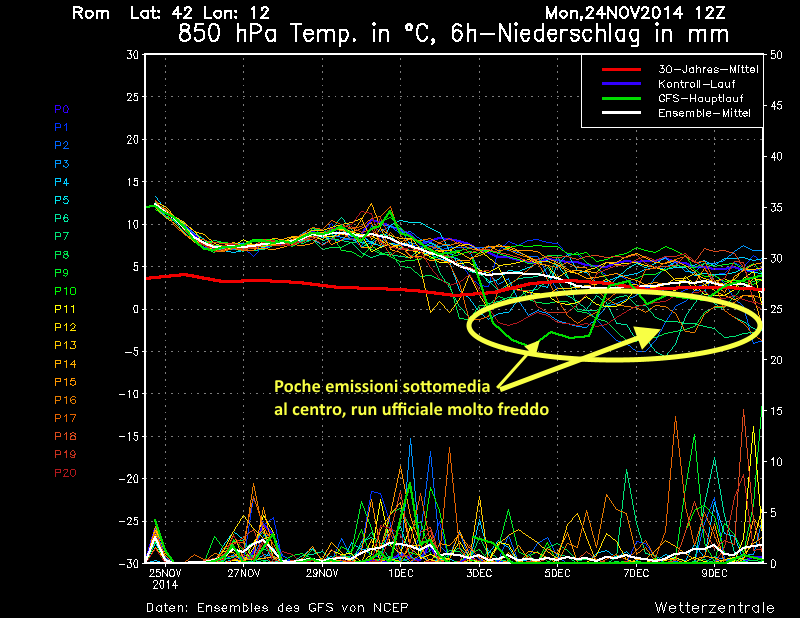The image size is (800, 618).
Task: Click the P15 ensemble member label
Action: coord(65,382)
